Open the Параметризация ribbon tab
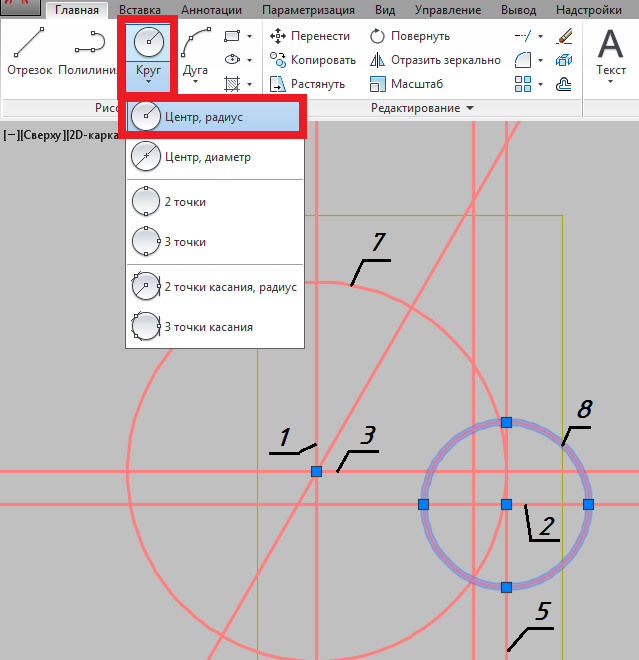Viewport: 639px width, 660px height. coord(309,10)
